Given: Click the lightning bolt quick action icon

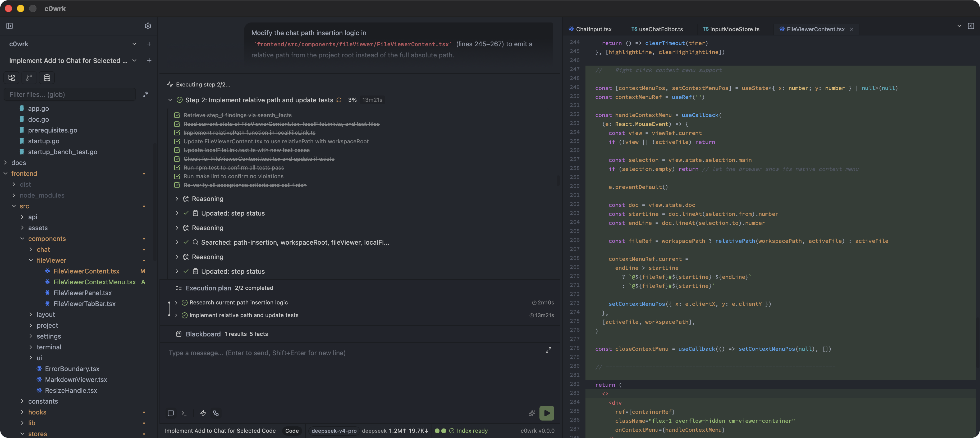Looking at the screenshot, I should point(203,413).
